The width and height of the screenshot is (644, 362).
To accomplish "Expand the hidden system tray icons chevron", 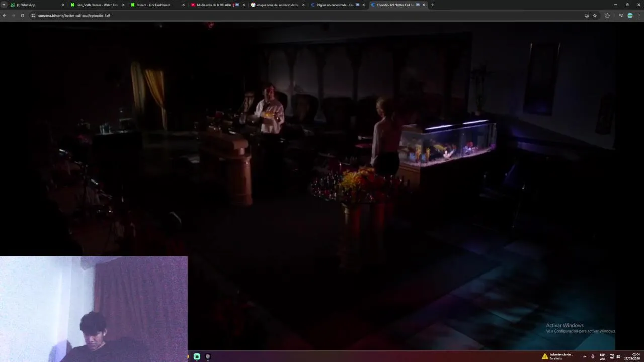I will point(584,356).
